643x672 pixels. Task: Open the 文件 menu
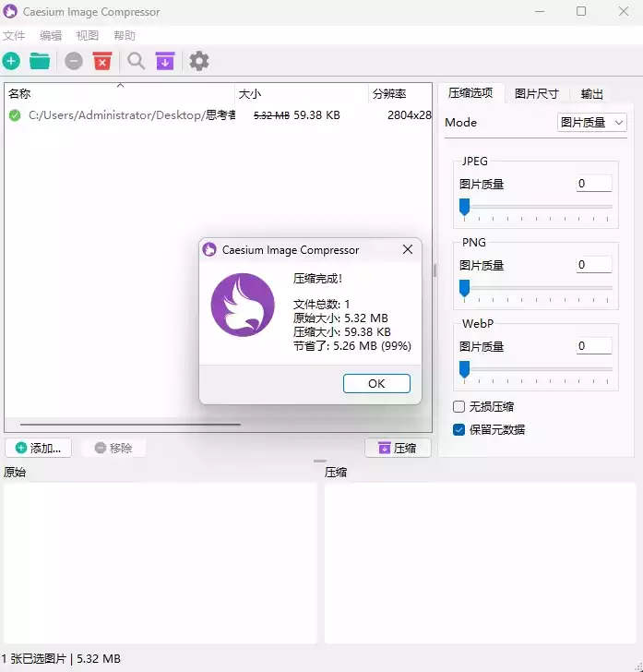click(14, 36)
